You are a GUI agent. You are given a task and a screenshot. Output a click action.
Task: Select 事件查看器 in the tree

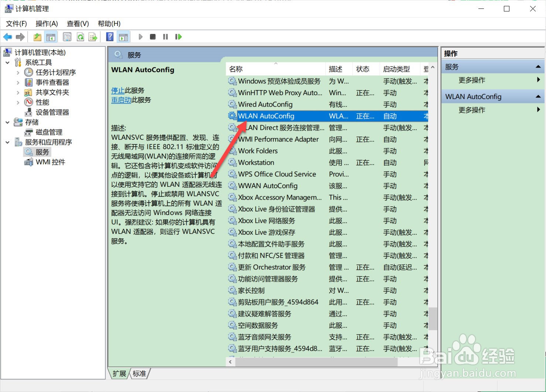pyautogui.click(x=52, y=82)
